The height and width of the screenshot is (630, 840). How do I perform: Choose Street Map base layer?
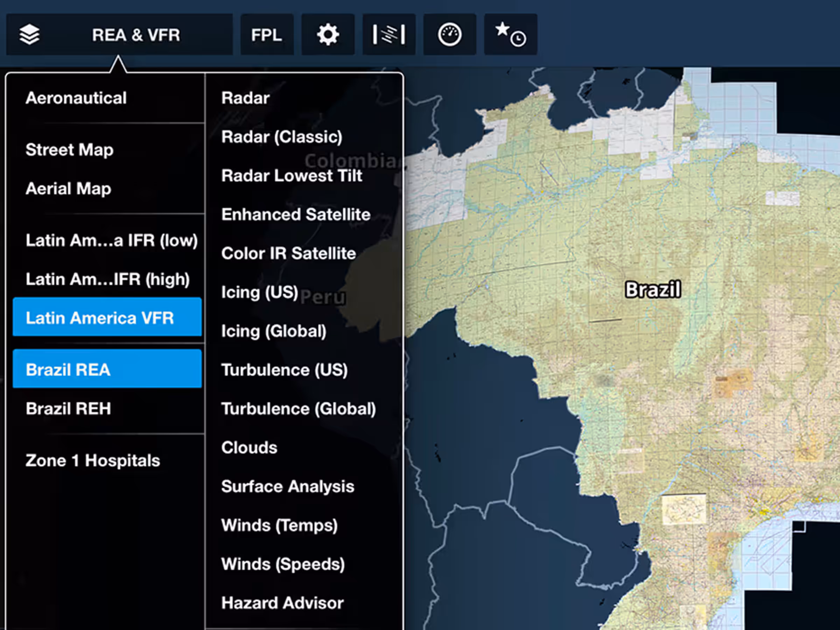click(x=70, y=149)
